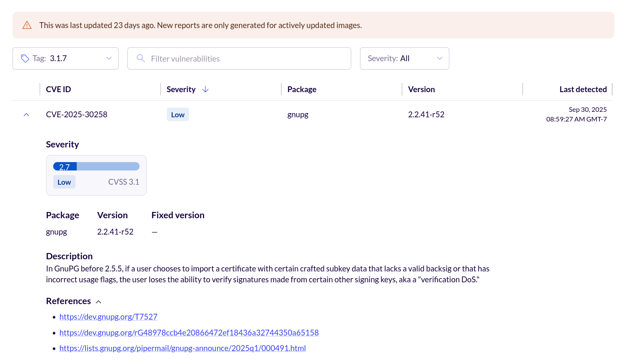Click the Filter vulnerabilities search field
The image size is (627, 364).
click(x=239, y=58)
